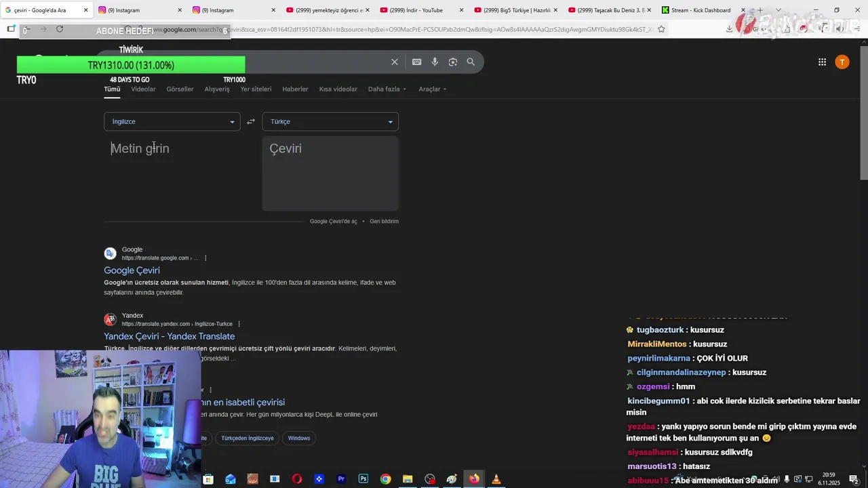This screenshot has width=868, height=488.
Task: Open the Google apps grid icon
Action: [x=822, y=62]
